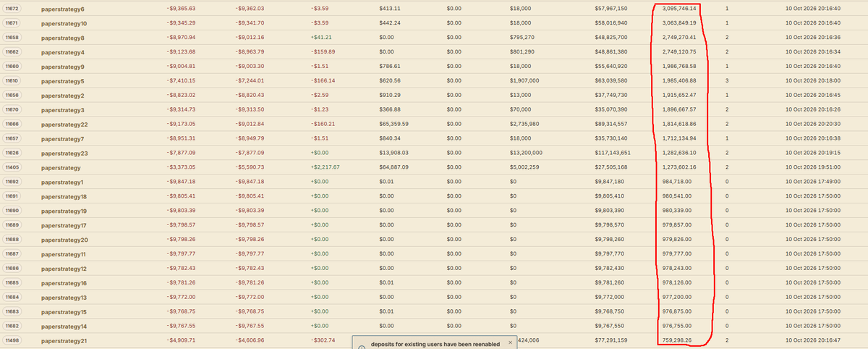Select the -$302.74 value for paperstrategy21
Viewport: 868px width, 349px height.
tap(322, 340)
